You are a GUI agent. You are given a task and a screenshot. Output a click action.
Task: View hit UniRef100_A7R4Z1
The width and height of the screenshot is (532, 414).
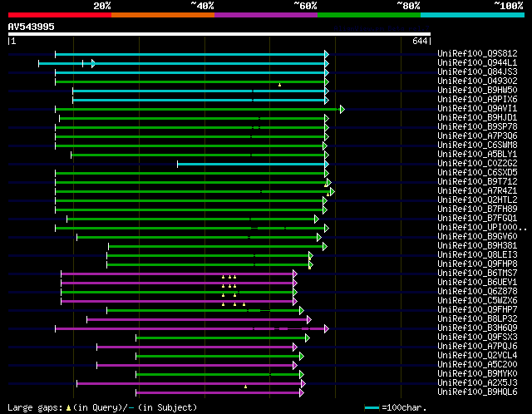(x=477, y=190)
